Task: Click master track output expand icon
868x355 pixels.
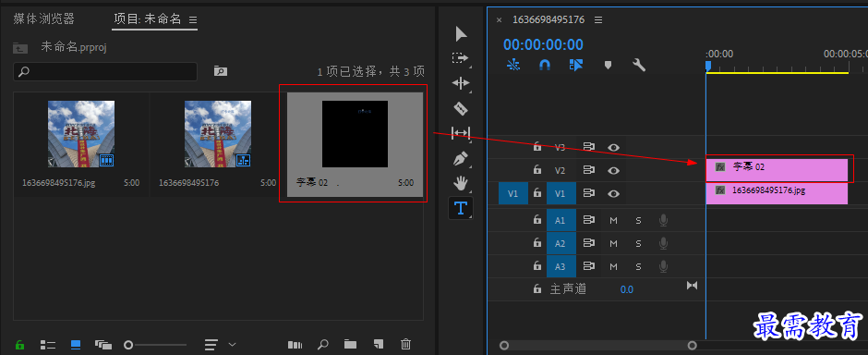Action: coord(692,286)
